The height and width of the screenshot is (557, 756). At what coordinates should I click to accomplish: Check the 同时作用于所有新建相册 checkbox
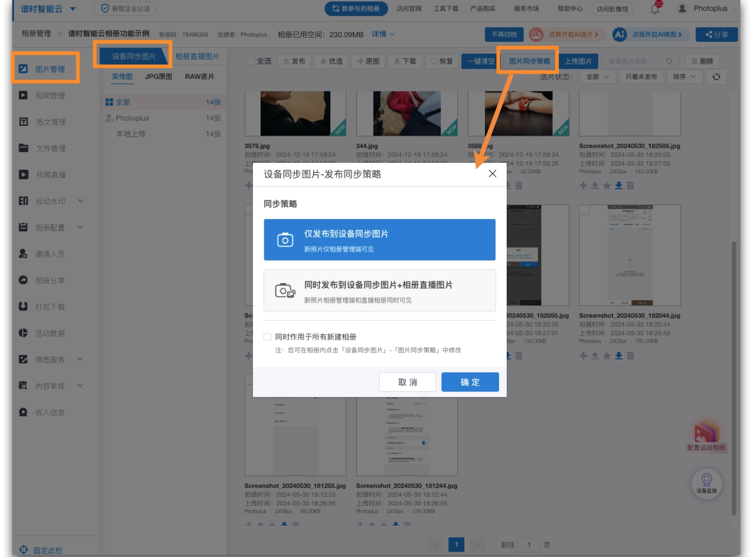point(267,337)
